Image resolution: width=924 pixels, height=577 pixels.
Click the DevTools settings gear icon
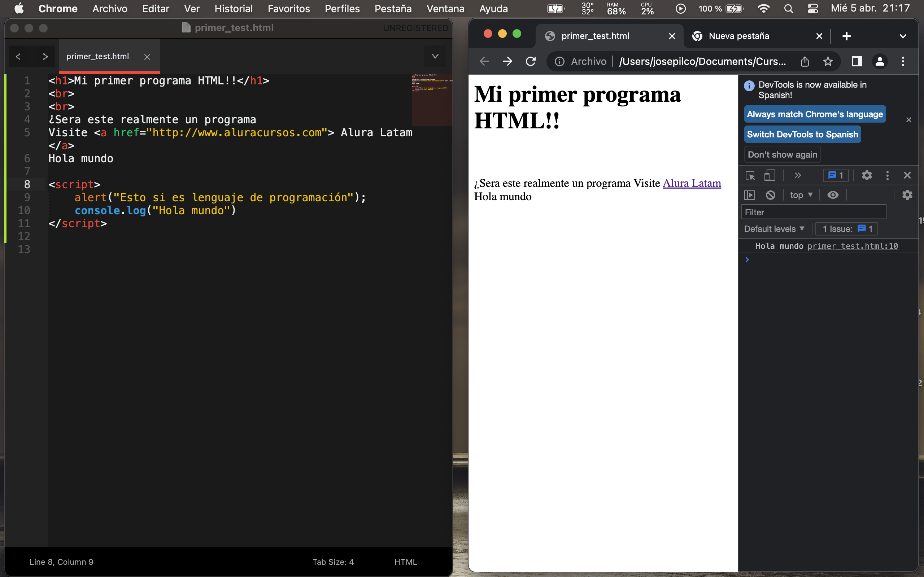tap(866, 175)
